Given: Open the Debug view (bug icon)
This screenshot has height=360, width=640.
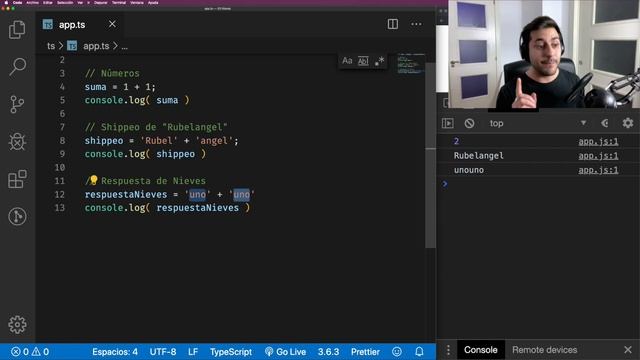Looking at the screenshot, I should (17, 142).
